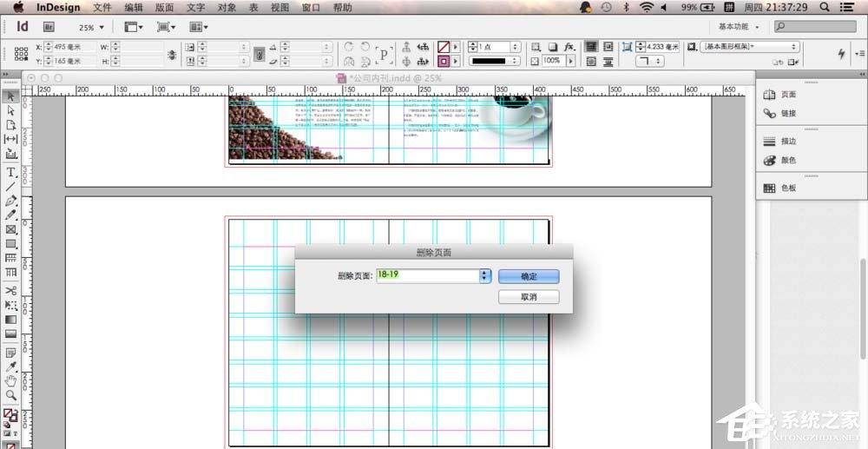Select the Line tool
This screenshot has width=868, height=449.
pyautogui.click(x=11, y=187)
